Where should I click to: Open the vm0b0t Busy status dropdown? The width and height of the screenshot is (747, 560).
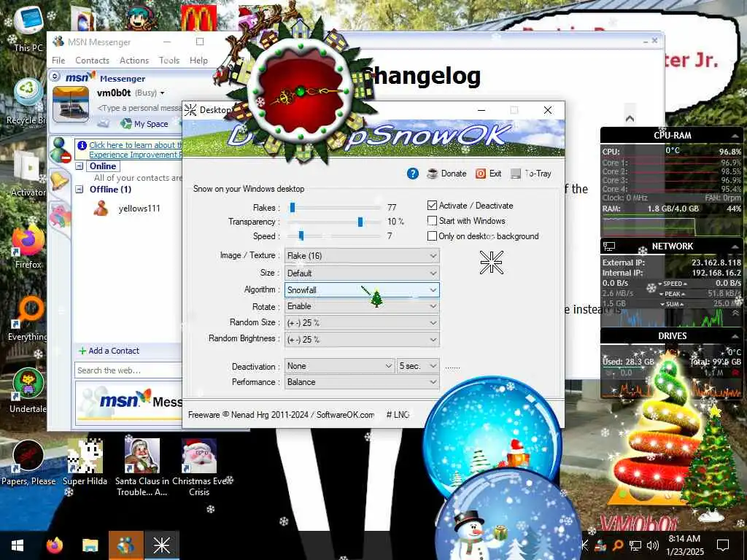pos(163,93)
